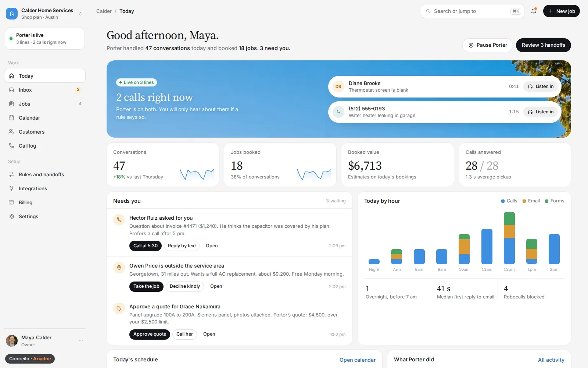Expand the workspace switcher chevrons
The height and width of the screenshot is (368, 588).
[x=80, y=14]
